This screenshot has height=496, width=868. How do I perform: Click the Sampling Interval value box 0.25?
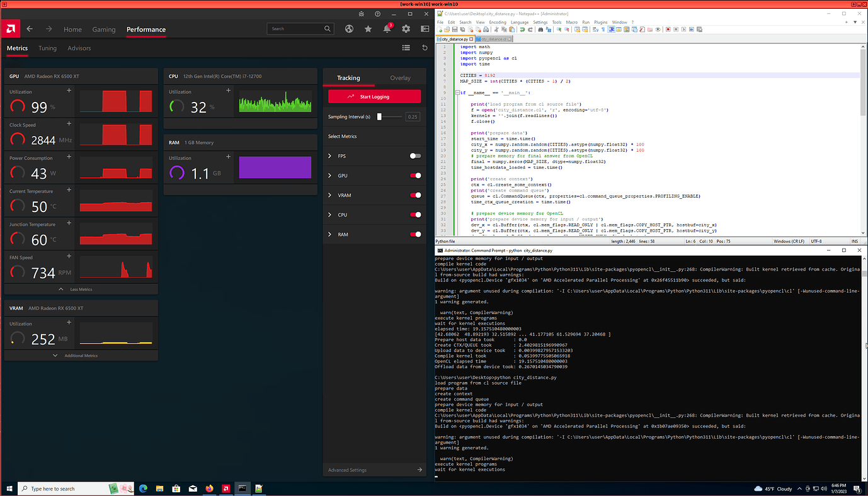coord(413,116)
